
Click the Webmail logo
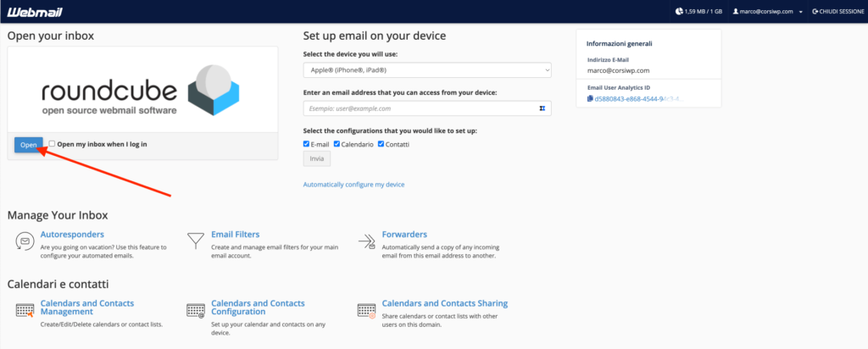coord(35,11)
